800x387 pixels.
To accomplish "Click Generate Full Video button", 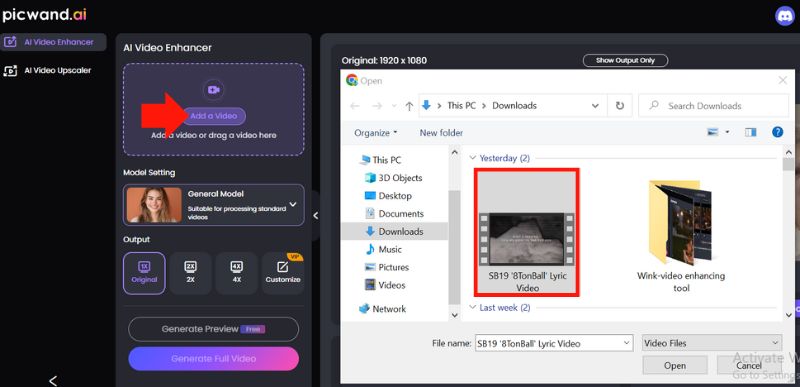I will pos(213,359).
